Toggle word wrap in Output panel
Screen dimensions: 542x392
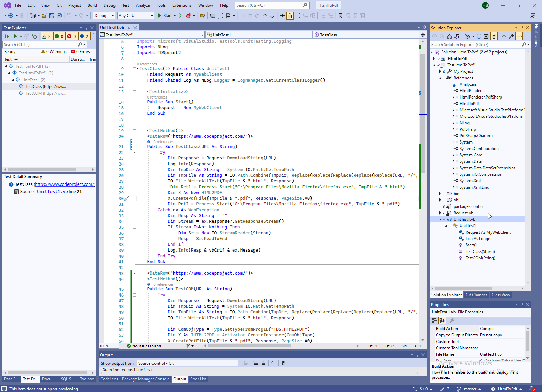[284, 363]
